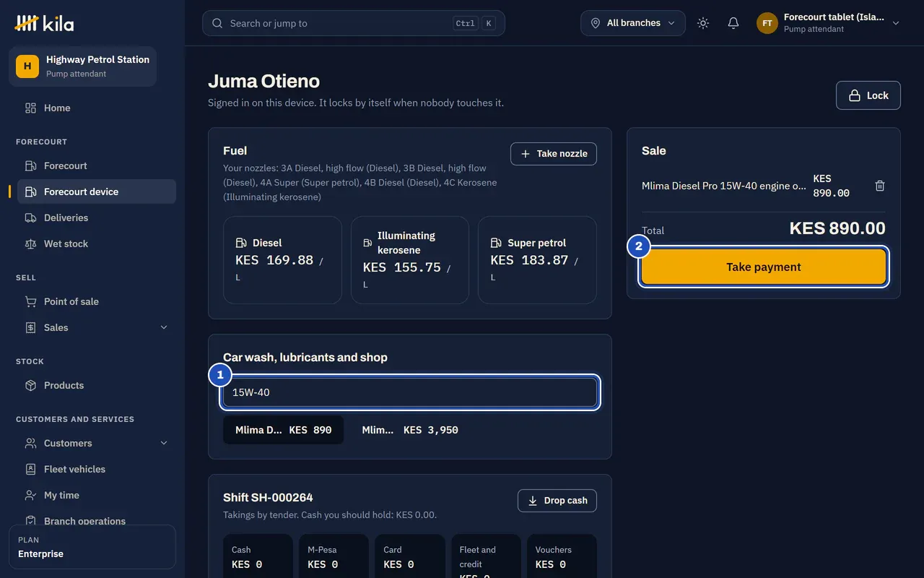Screen dimensions: 924x578
Task: Select the Super petrol fuel card
Action: click(x=537, y=260)
